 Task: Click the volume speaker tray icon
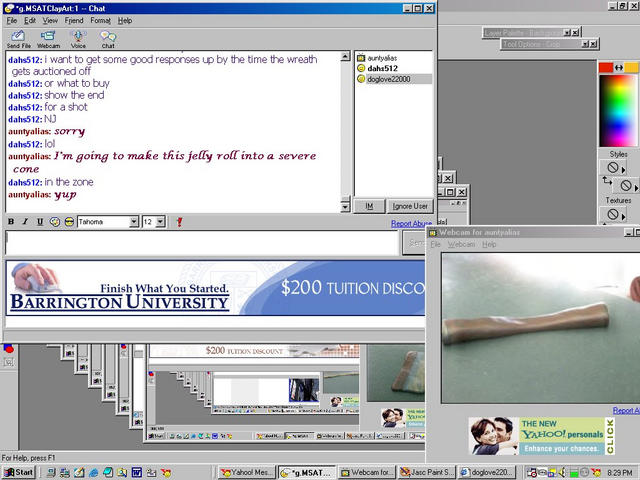pyautogui.click(x=562, y=473)
